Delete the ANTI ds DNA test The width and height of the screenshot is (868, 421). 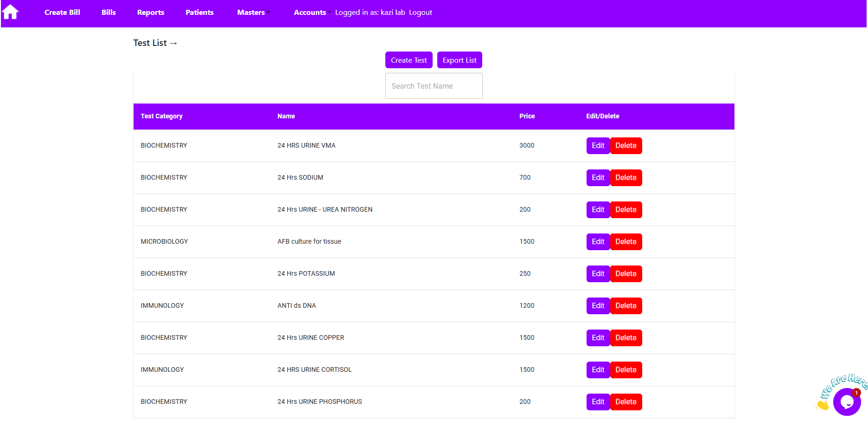625,306
